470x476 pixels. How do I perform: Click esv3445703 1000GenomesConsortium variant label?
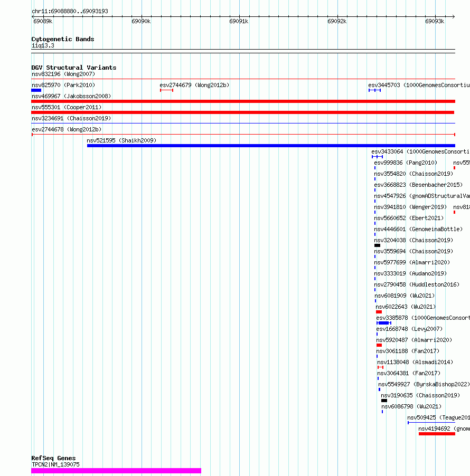click(x=419, y=85)
